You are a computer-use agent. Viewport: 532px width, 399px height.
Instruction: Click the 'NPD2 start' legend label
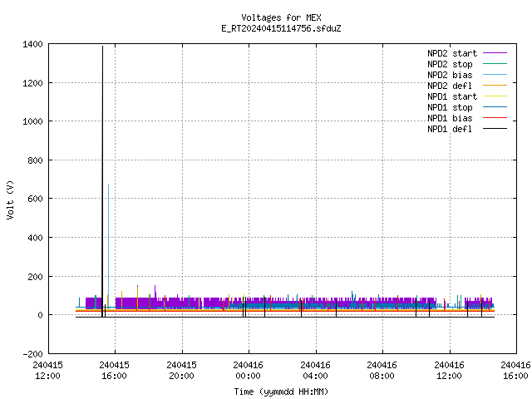452,53
